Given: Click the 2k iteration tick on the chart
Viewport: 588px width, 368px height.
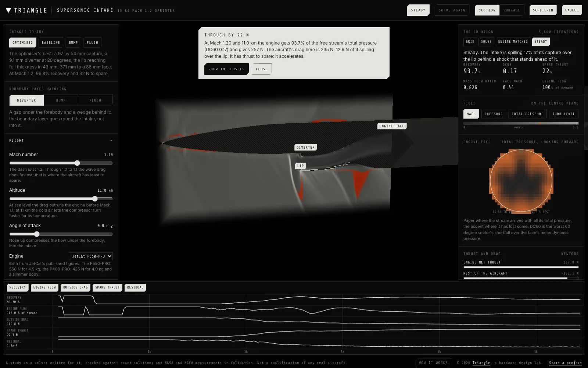Looking at the screenshot, I should (x=246, y=352).
